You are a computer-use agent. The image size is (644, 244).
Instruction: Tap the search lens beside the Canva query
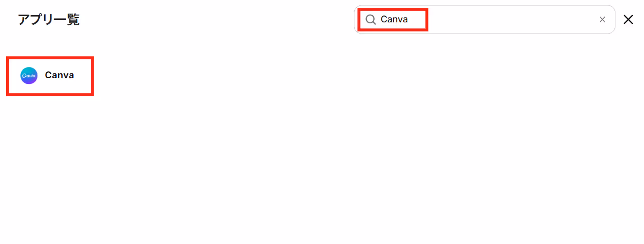click(x=371, y=19)
